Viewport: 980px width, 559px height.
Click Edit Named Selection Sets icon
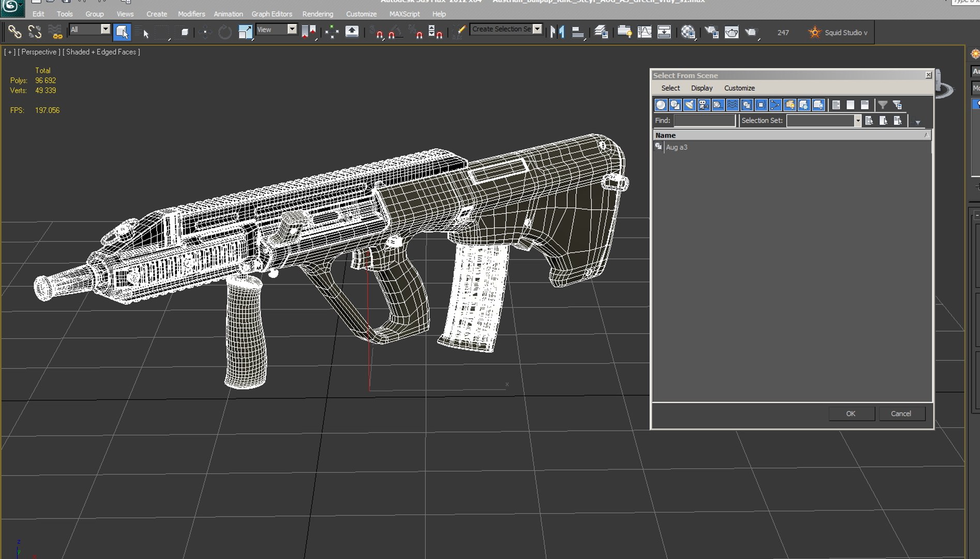[x=459, y=32]
